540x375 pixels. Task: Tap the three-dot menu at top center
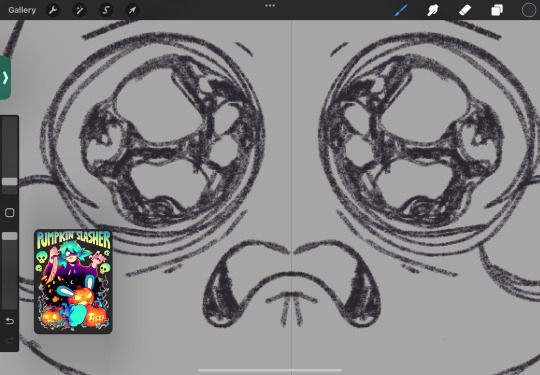[x=270, y=6]
